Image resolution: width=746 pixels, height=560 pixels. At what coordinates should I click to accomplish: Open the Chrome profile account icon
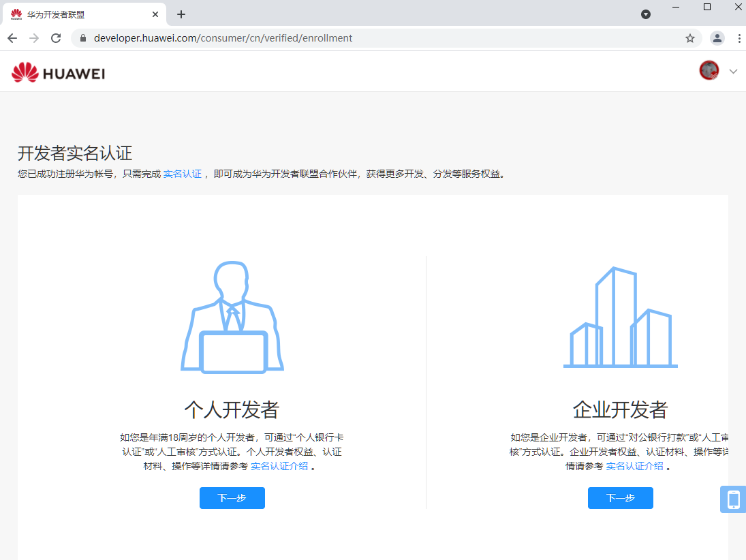[x=717, y=38]
